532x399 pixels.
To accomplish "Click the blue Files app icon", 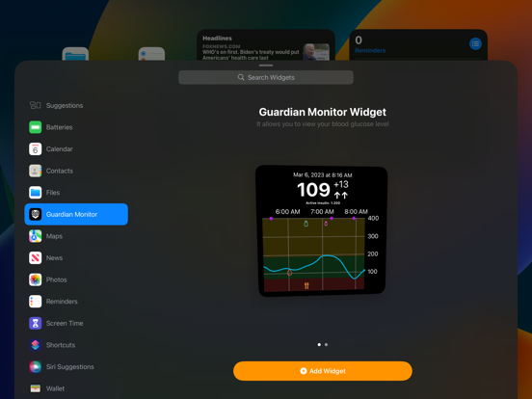I will pos(35,193).
